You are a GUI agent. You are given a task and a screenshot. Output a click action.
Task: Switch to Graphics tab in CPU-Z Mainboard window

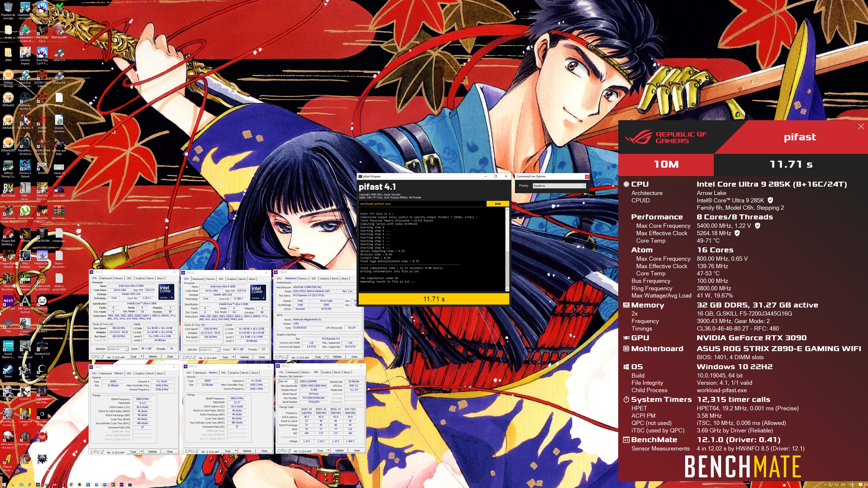(x=324, y=278)
